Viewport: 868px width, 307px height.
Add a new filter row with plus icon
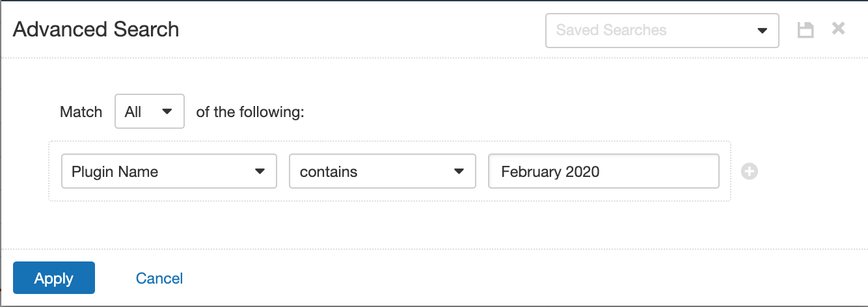[x=750, y=172]
